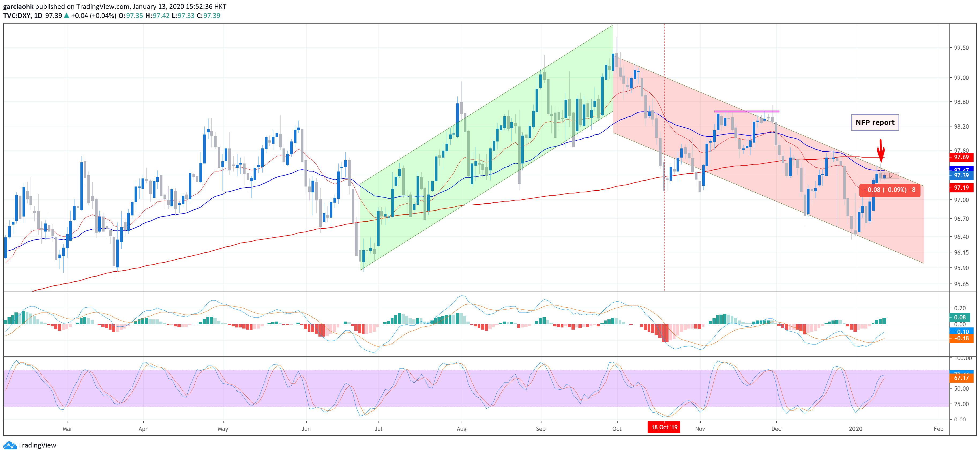980x455 pixels.
Task: Click the NFP report text annotation box
Action: pyautogui.click(x=875, y=122)
